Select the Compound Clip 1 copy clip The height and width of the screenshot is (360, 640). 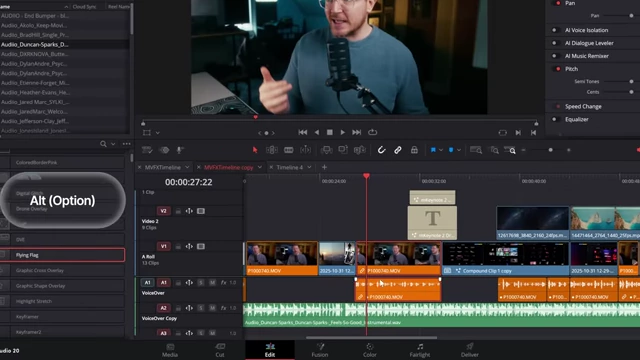(506, 258)
